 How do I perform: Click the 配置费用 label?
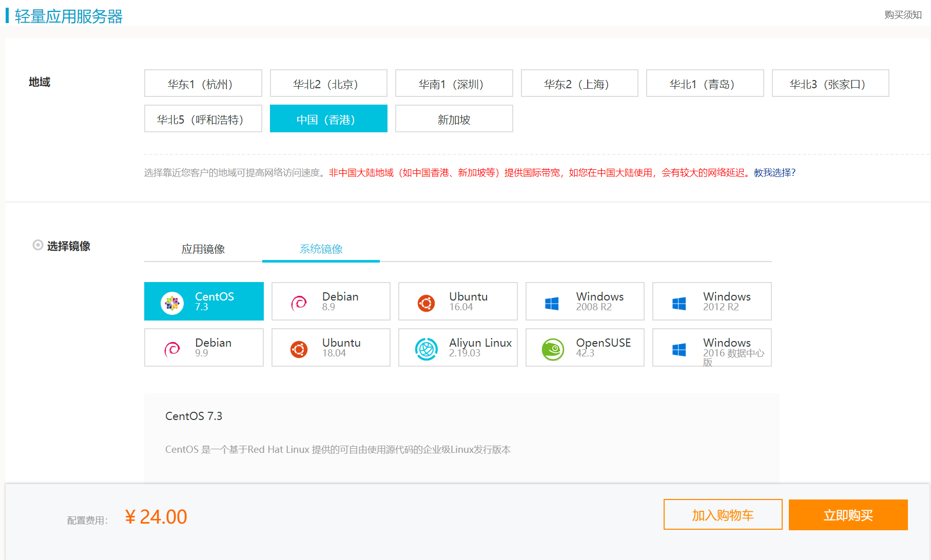coord(87,521)
